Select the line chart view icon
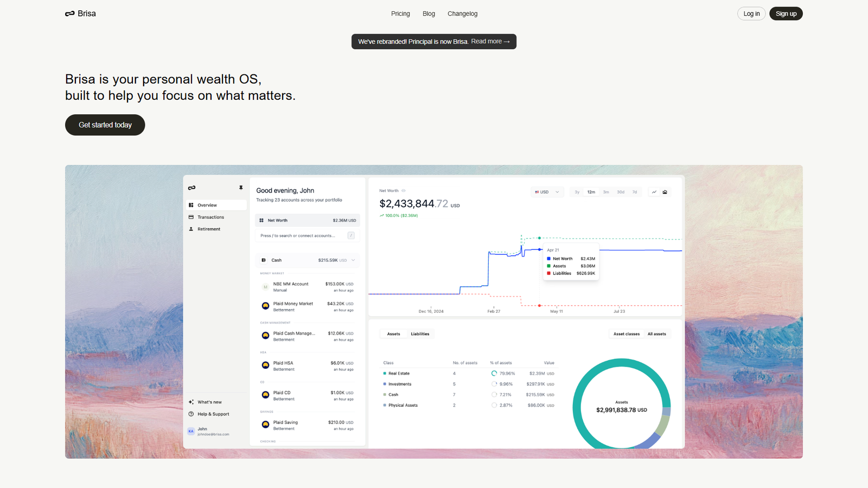The width and height of the screenshot is (868, 488). tap(654, 192)
